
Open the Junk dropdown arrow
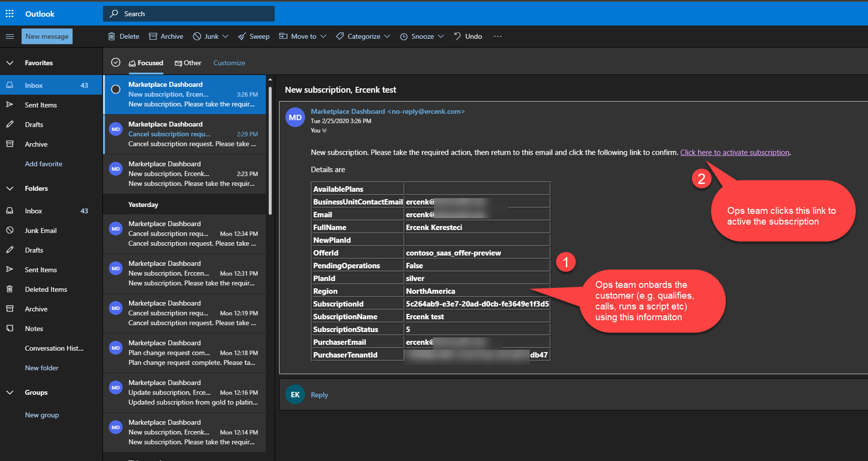click(225, 36)
